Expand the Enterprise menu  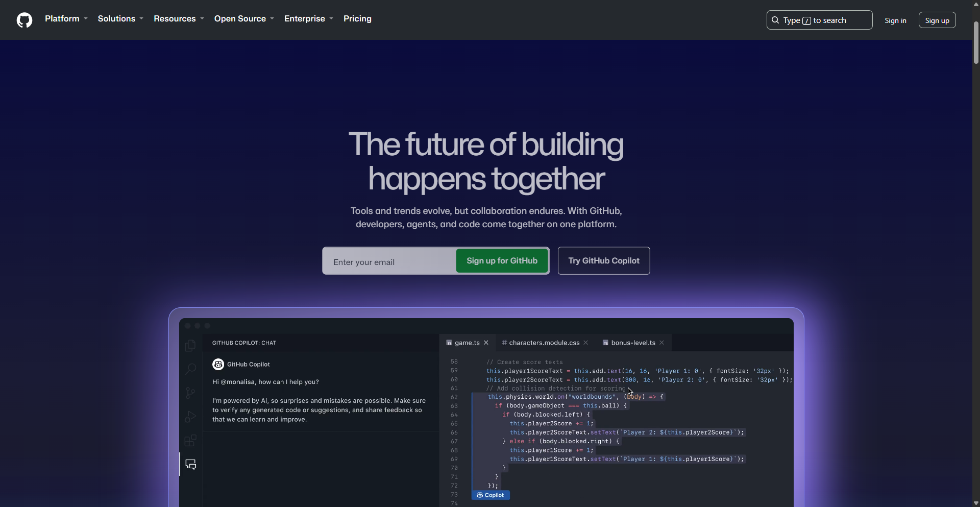[309, 19]
